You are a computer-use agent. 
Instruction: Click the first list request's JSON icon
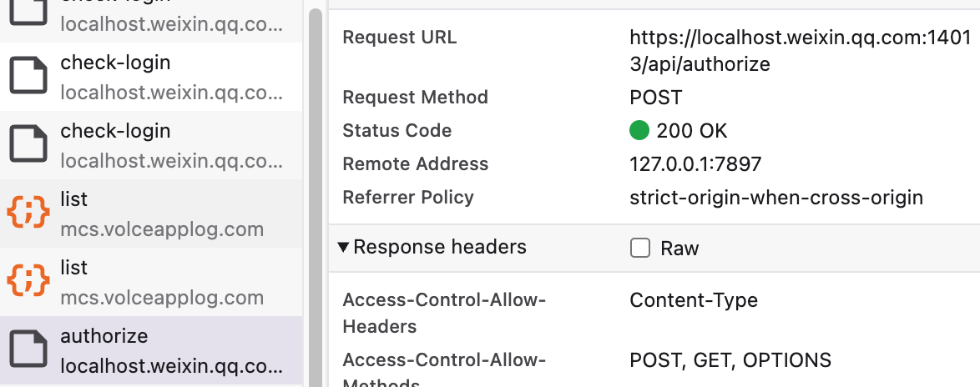[28, 214]
